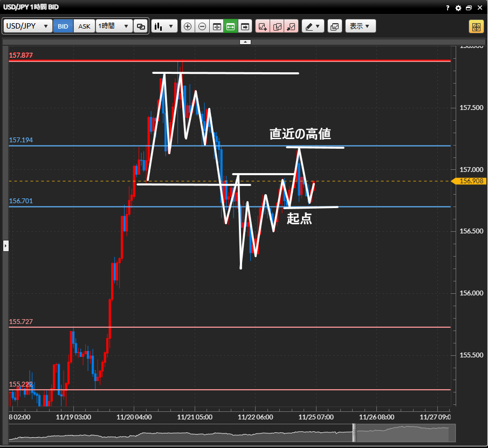This screenshot has width=488, height=448.
Task: Switch price display to BID
Action: [63, 26]
